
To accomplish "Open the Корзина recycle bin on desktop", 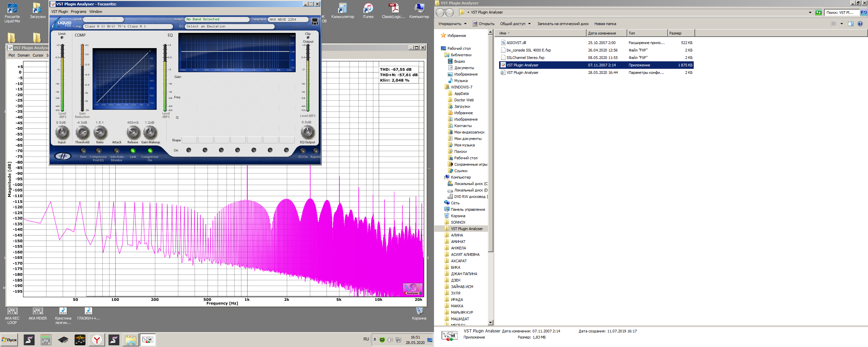I will (419, 313).
